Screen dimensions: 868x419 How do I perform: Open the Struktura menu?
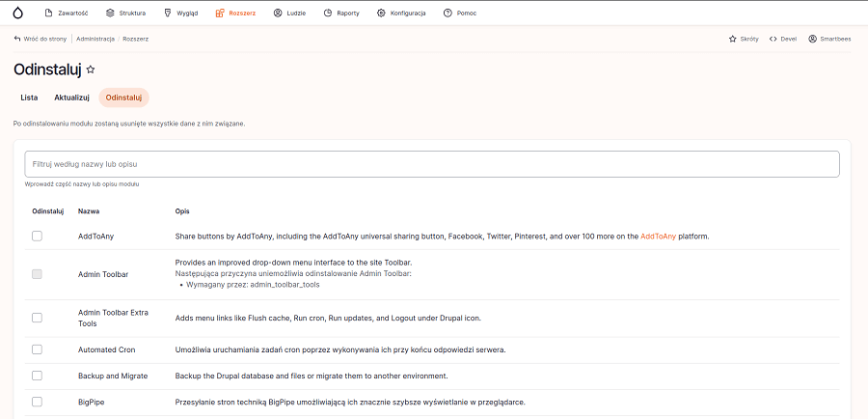(x=125, y=13)
